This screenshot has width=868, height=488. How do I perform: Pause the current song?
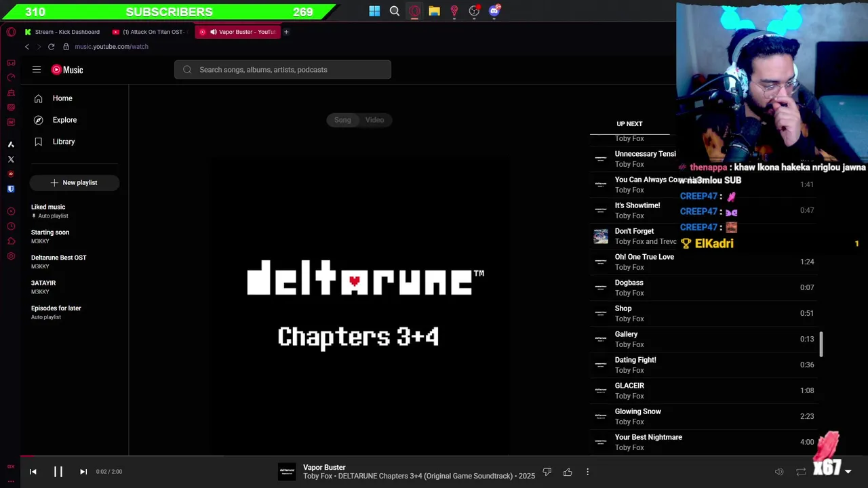coord(58,472)
